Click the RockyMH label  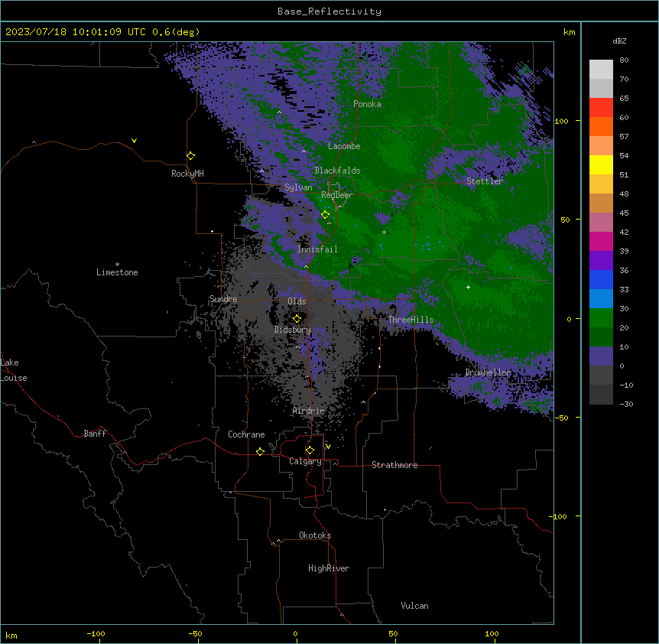pyautogui.click(x=187, y=174)
